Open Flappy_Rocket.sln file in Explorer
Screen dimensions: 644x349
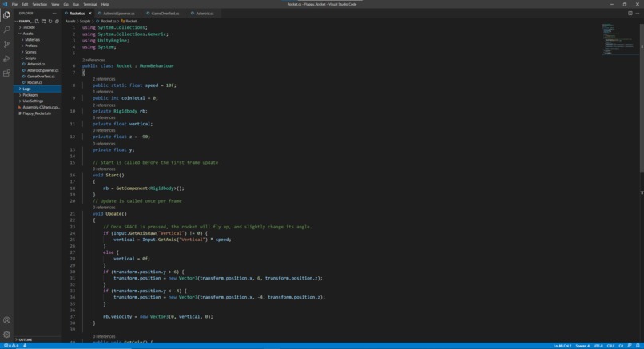(x=37, y=113)
